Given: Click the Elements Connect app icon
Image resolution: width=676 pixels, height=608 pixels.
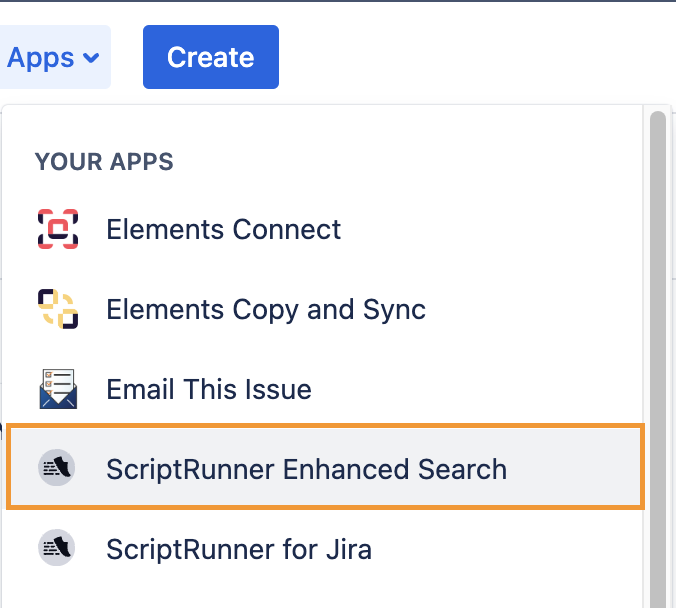Looking at the screenshot, I should click(57, 229).
